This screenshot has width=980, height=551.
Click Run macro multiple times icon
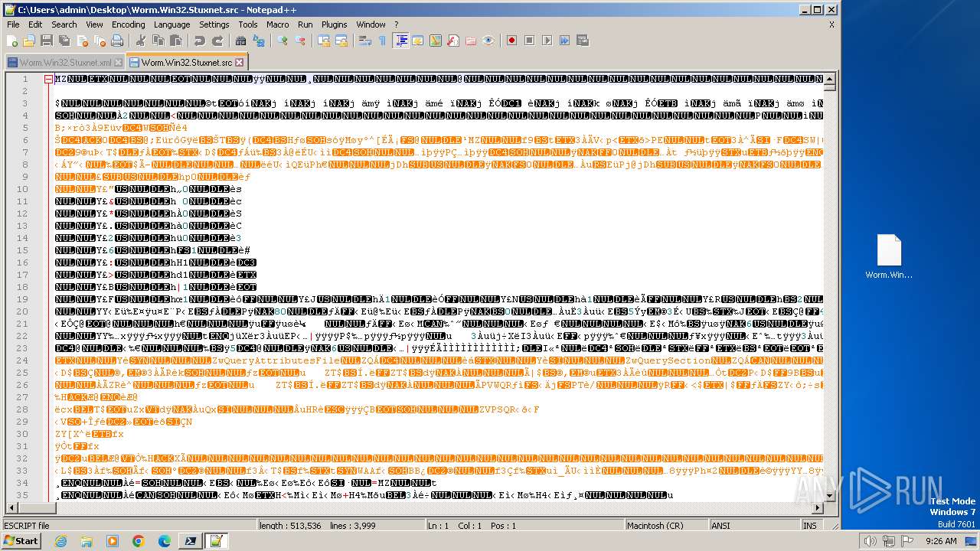(565, 41)
